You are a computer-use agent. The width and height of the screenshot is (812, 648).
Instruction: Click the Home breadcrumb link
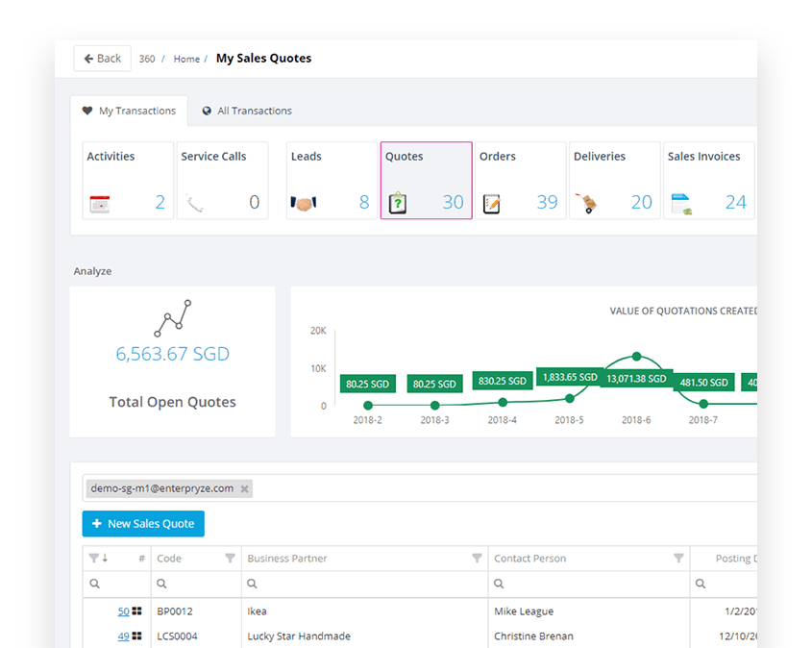point(186,59)
